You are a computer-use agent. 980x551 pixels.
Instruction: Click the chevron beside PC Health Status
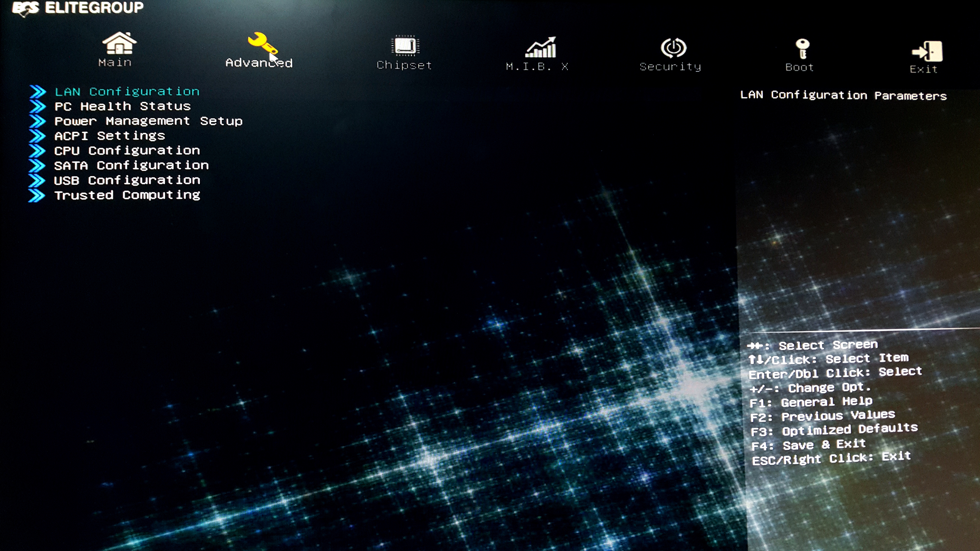coord(38,106)
